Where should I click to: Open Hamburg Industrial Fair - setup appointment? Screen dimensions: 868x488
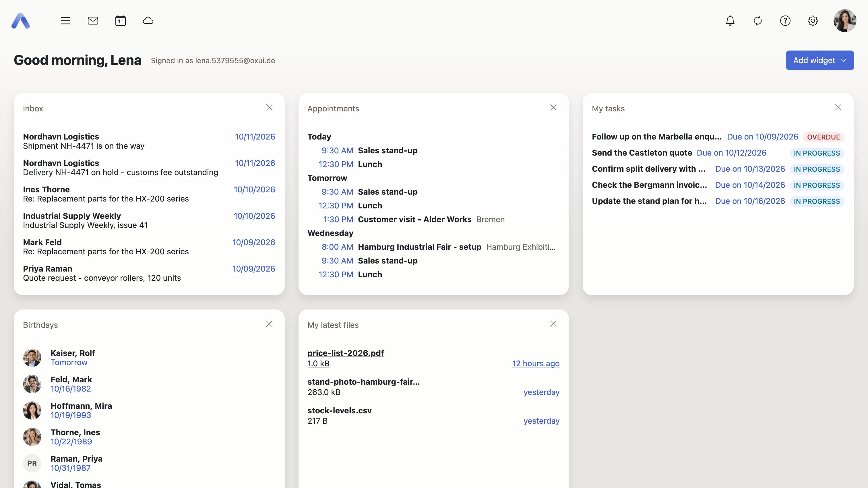pos(434,247)
